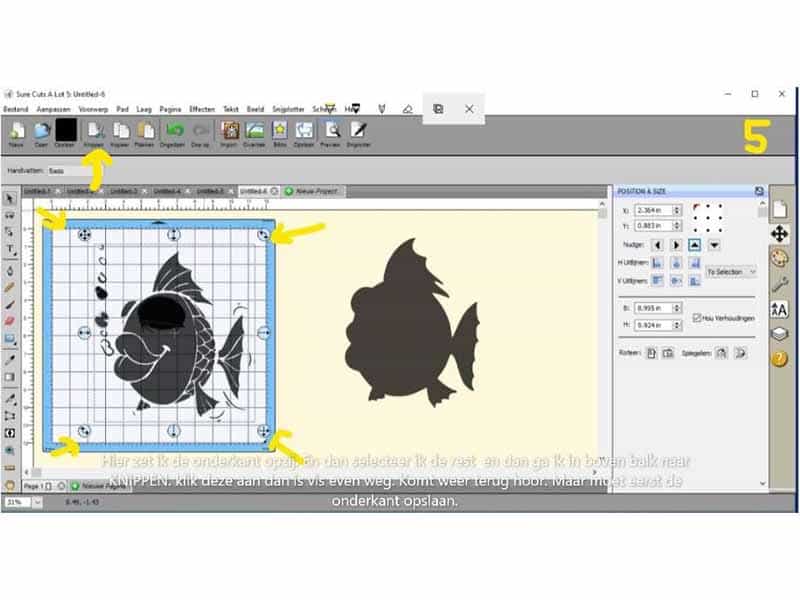The image size is (800, 600).
Task: Click the dark fish silhouette on canvas
Action: [x=412, y=323]
